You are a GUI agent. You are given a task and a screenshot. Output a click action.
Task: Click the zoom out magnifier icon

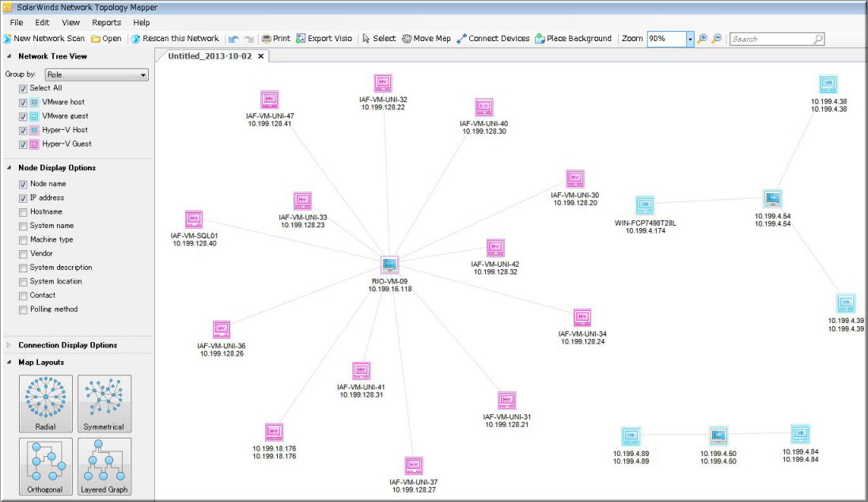click(x=716, y=39)
